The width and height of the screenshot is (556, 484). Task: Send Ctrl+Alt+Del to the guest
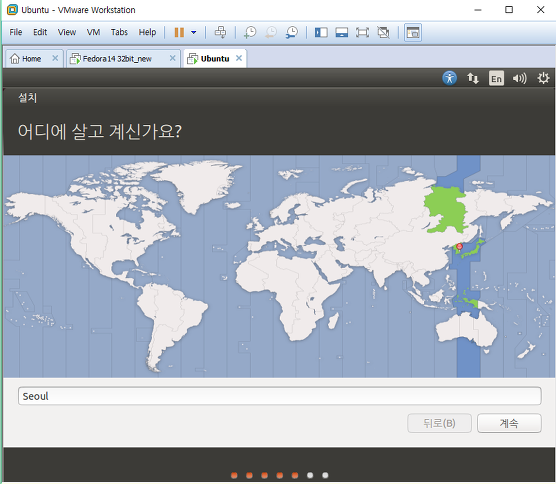pos(220,32)
